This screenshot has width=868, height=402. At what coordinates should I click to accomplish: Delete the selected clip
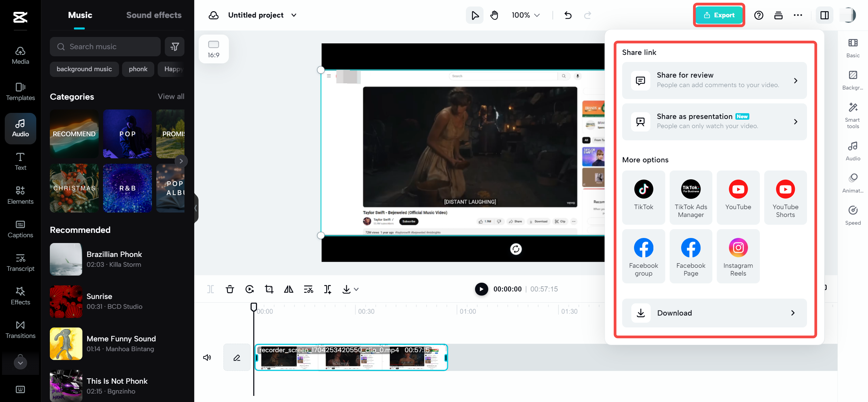[230, 289]
